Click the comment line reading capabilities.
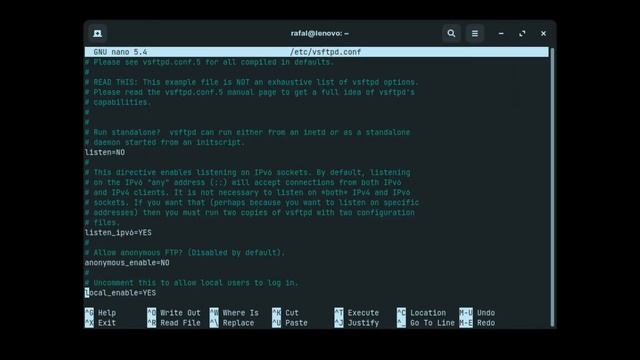 point(118,102)
